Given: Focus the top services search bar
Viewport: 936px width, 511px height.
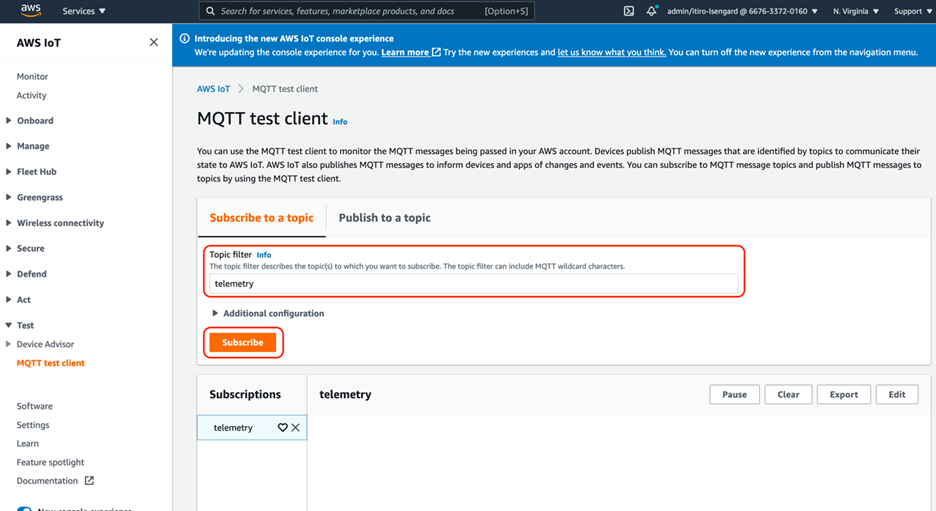Looking at the screenshot, I should 367,11.
